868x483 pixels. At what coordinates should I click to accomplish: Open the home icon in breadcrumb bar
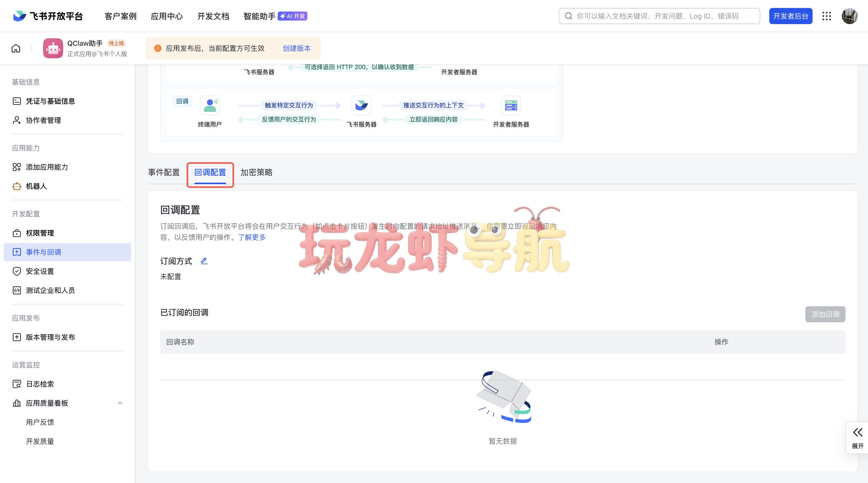[x=16, y=48]
